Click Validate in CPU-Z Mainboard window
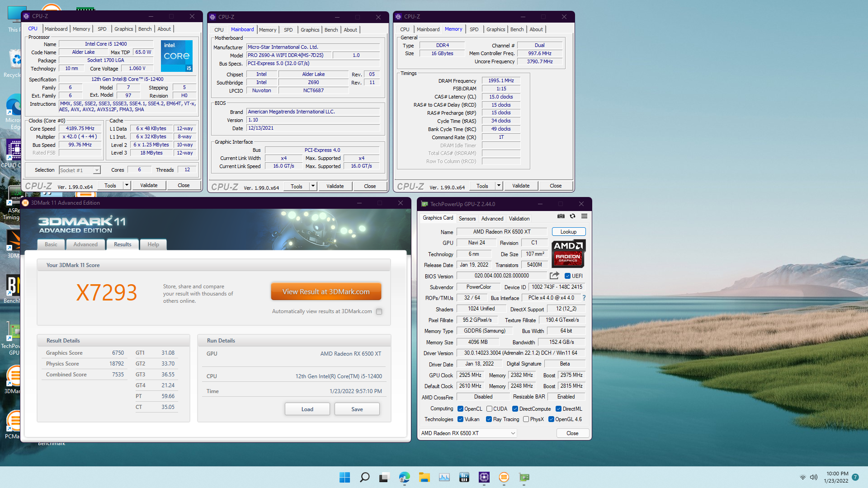Viewport: 868px width, 488px height. (x=335, y=186)
